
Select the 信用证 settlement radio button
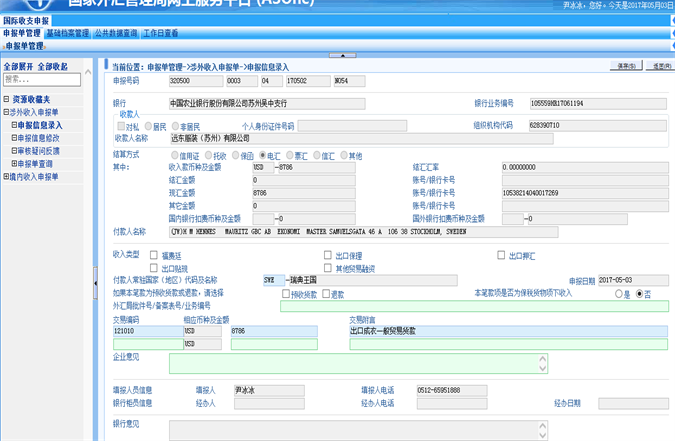point(174,156)
